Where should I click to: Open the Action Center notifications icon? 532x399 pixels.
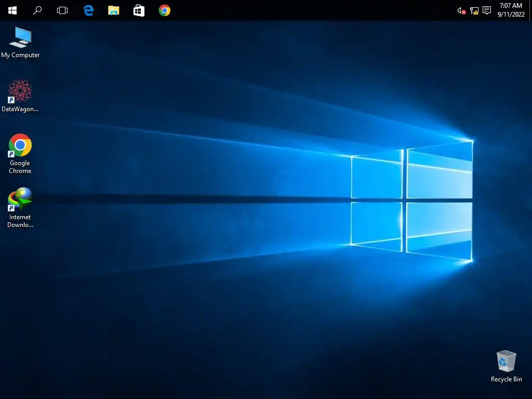pos(487,10)
